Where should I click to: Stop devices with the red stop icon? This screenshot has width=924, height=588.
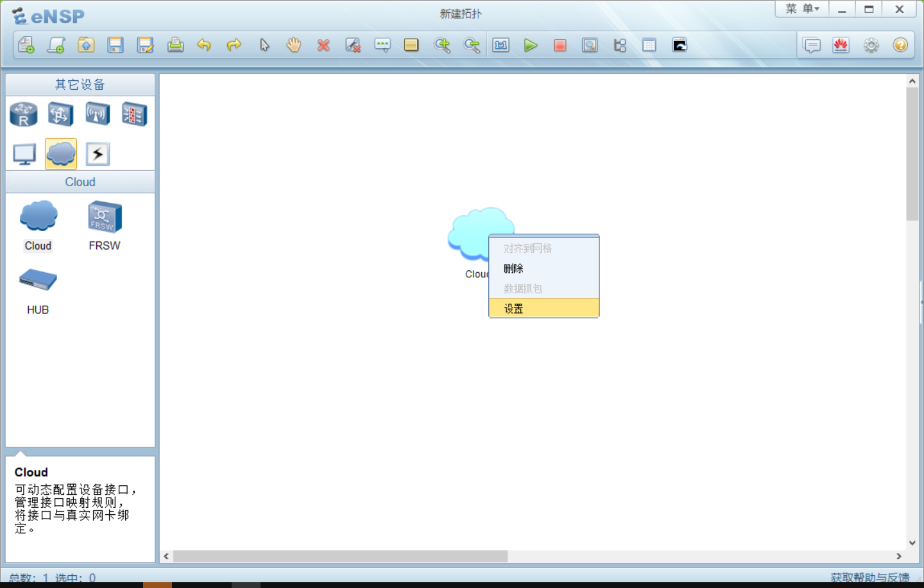[560, 45]
